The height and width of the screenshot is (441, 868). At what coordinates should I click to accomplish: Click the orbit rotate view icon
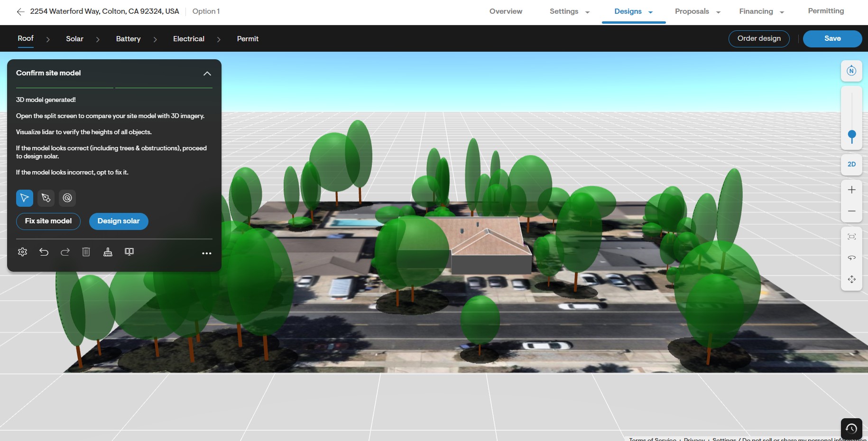[851, 258]
